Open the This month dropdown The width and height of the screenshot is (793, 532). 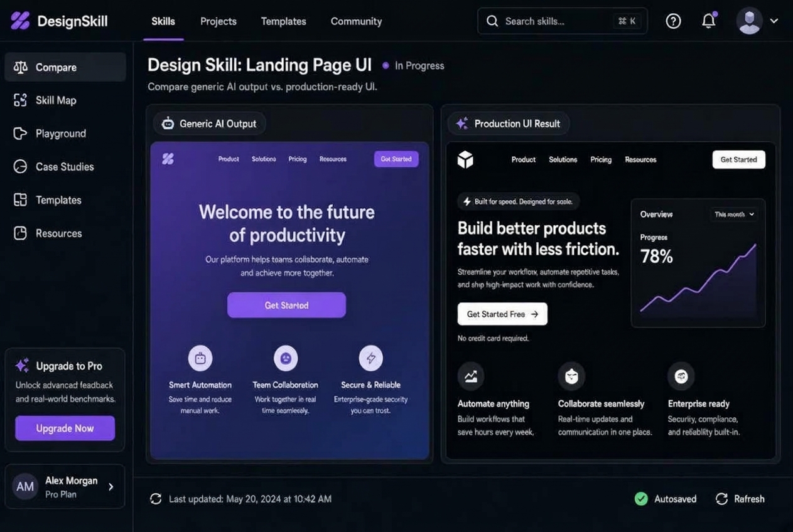click(x=735, y=215)
